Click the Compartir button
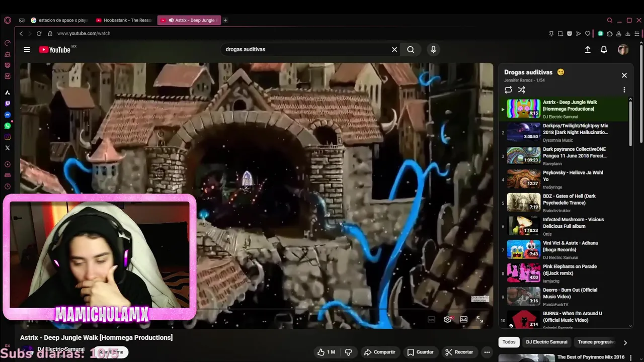Image resolution: width=644 pixels, height=362 pixels. [380, 352]
